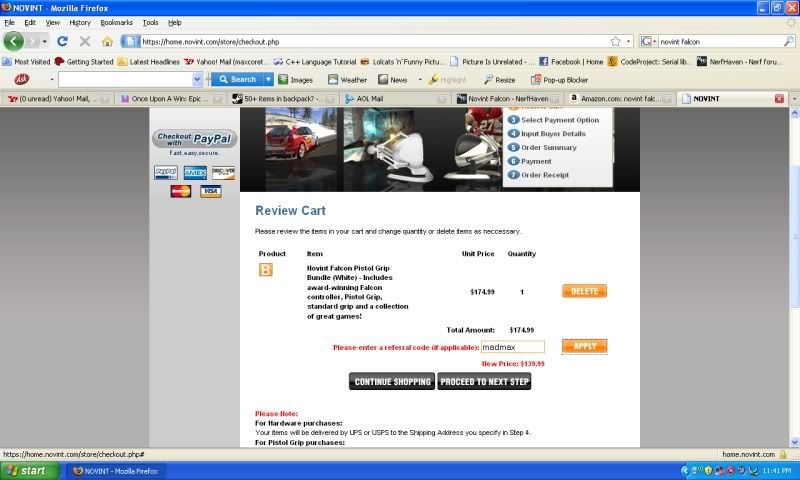Click the Resize toolbar tool
The height and width of the screenshot is (480, 800).
[x=499, y=80]
